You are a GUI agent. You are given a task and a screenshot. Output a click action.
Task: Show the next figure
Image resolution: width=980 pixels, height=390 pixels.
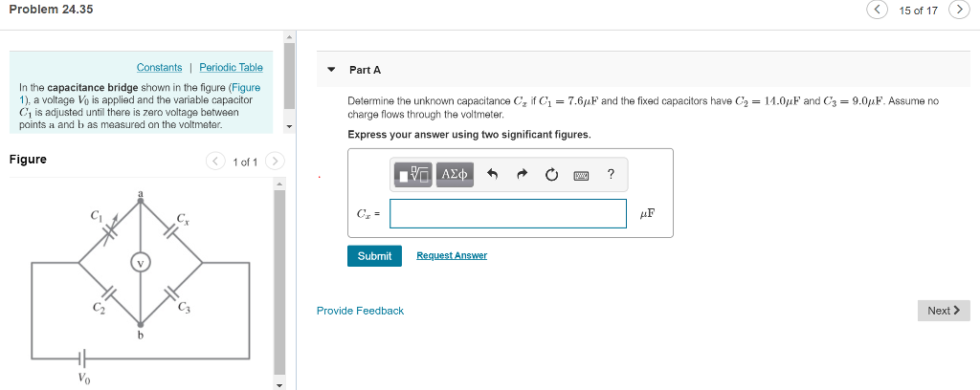[275, 162]
